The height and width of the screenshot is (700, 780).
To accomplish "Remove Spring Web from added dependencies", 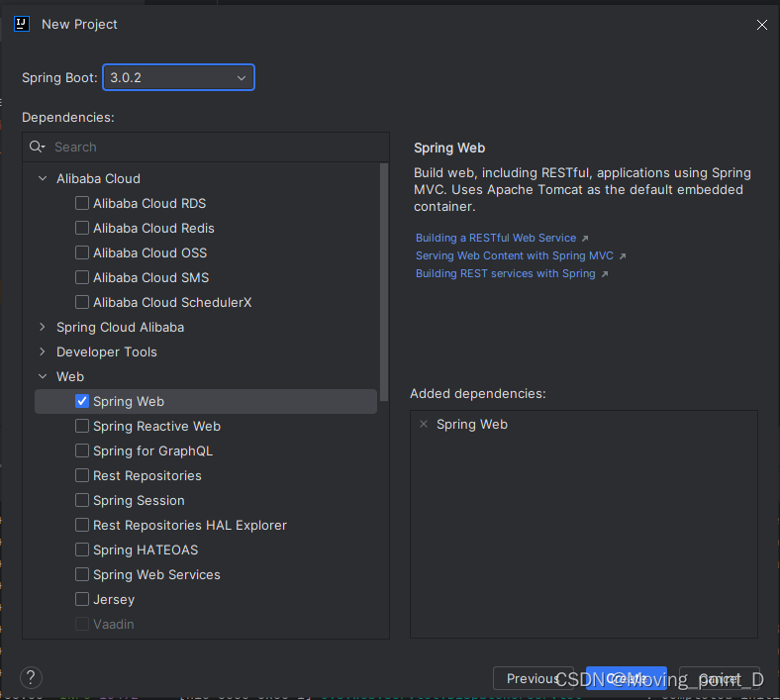I will click(x=424, y=424).
